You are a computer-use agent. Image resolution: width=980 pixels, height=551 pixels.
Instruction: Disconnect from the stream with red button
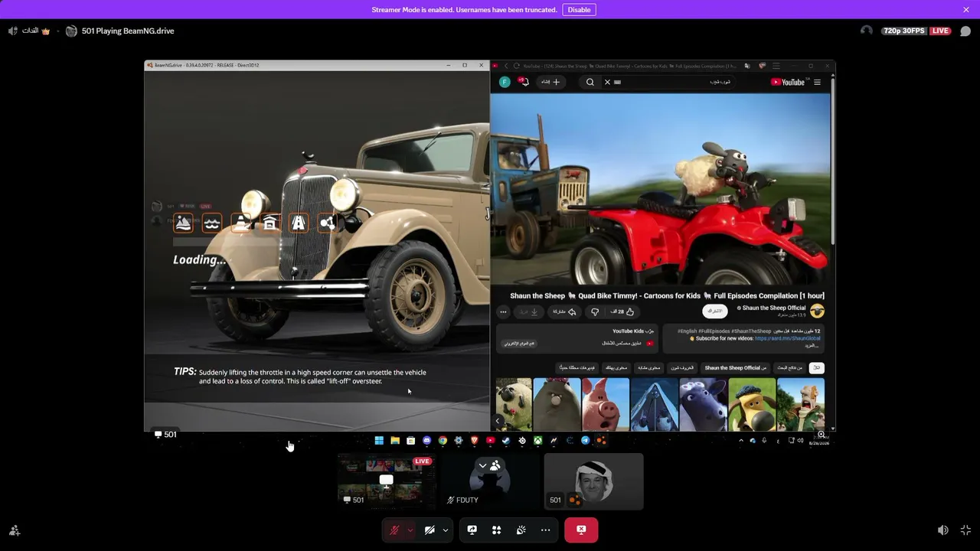pos(581,530)
